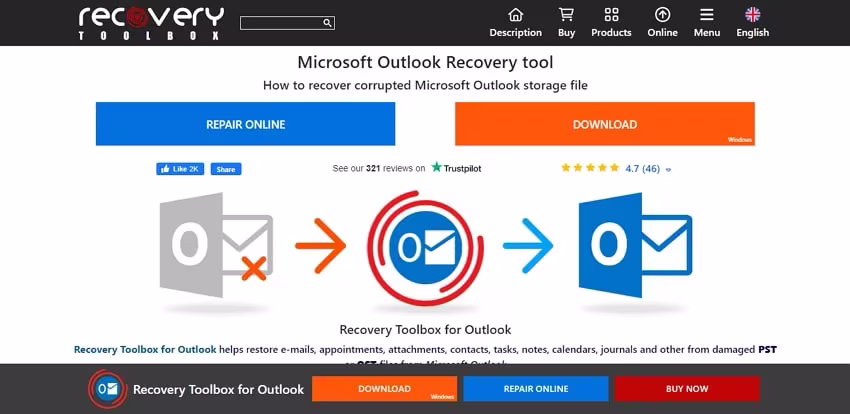This screenshot has height=414, width=850.
Task: Click the Facebook Like 2K button
Action: point(181,169)
